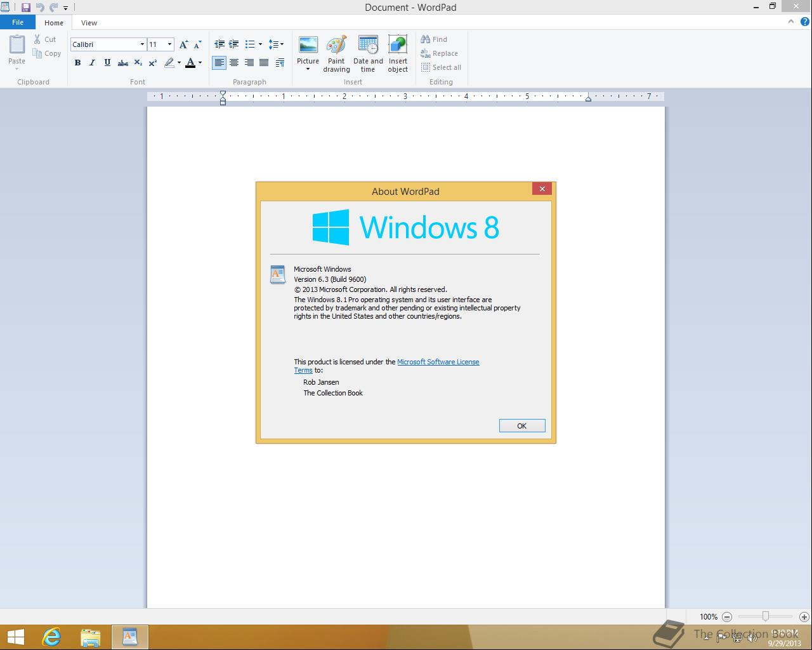Select Align text right

(x=249, y=63)
